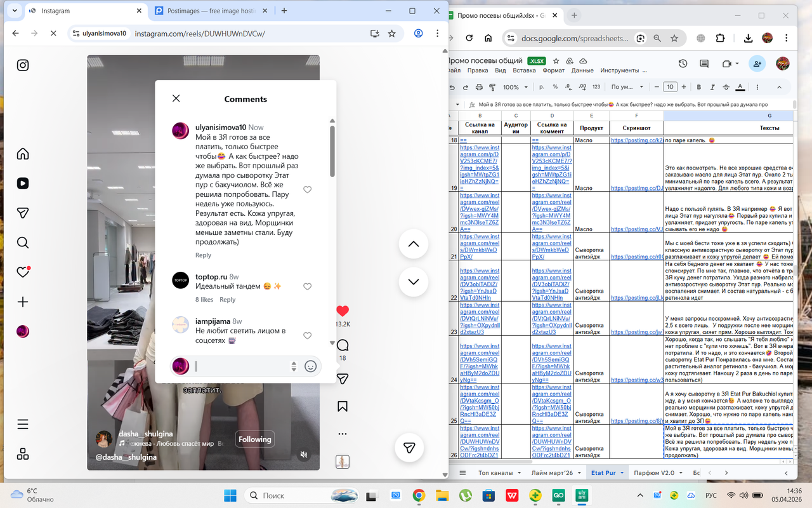Viewport: 812px width, 508px height.
Task: Apply bold formatting in Sheets
Action: 699,87
